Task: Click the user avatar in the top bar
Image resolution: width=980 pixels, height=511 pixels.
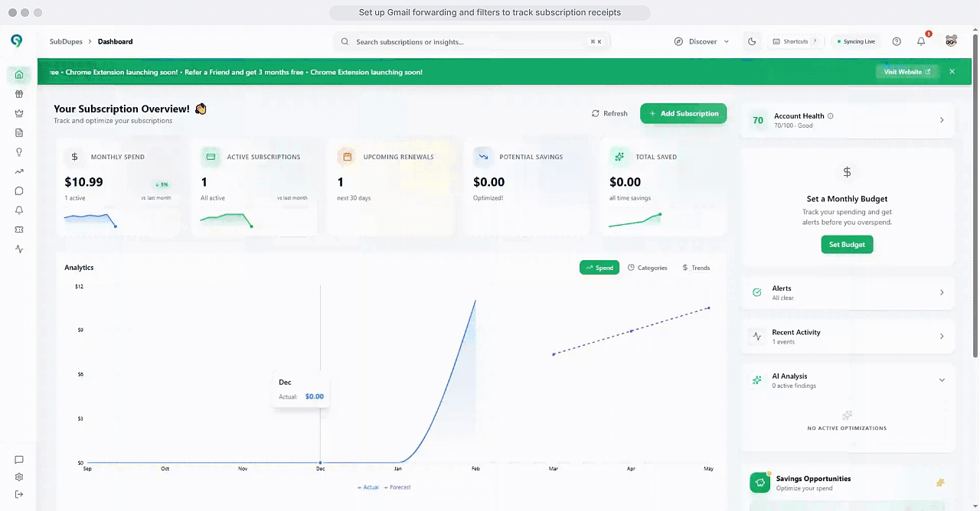Action: point(951,41)
